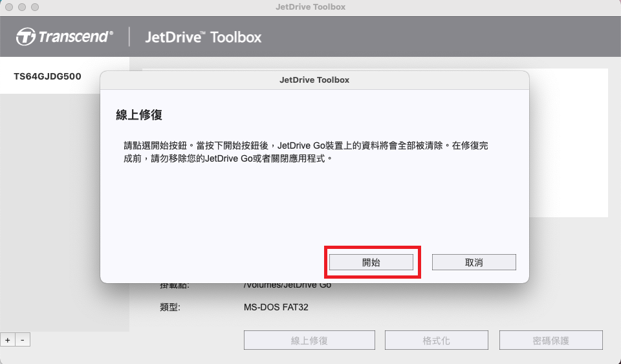Click the dialog warning message text
This screenshot has height=364, width=621.
tap(306, 152)
